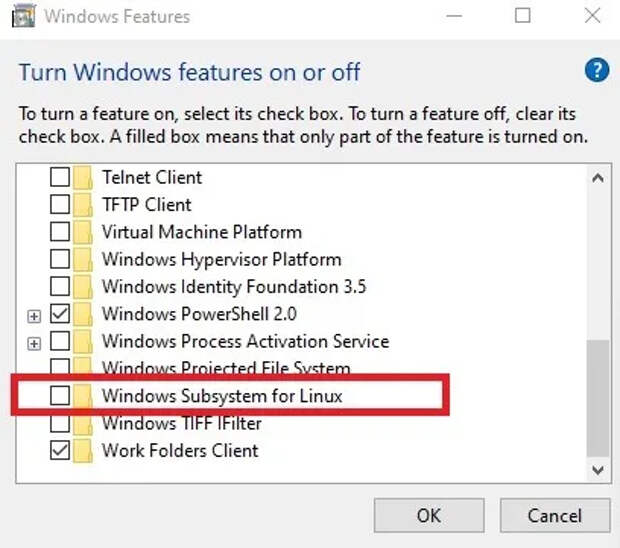The height and width of the screenshot is (548, 620).
Task: Uncheck the Windows PowerShell 2.0 checkbox
Action: click(60, 314)
